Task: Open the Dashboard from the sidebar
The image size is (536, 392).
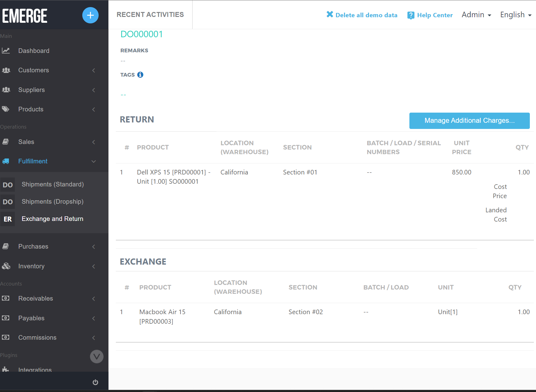Action: (x=6, y=50)
